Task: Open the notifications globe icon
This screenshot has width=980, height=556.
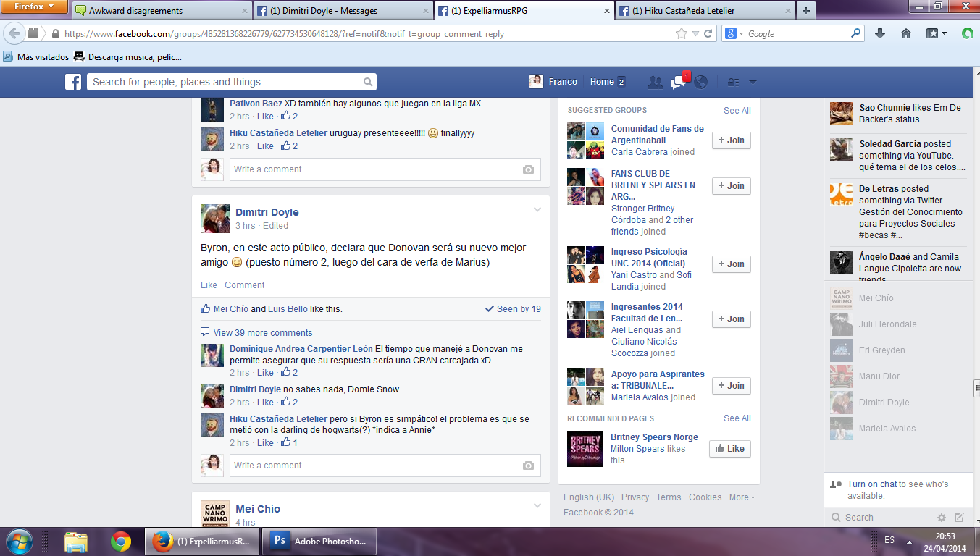Action: point(700,82)
